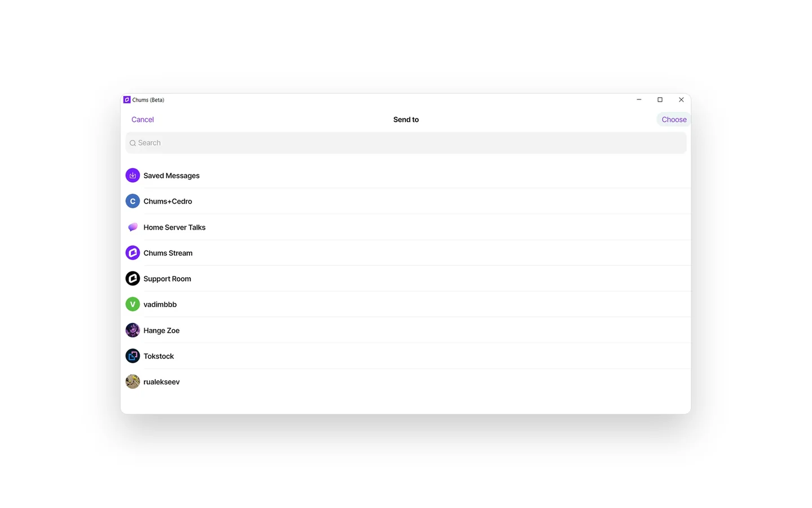
Task: Click the purple Chums Stream logo avatar
Action: 133,253
